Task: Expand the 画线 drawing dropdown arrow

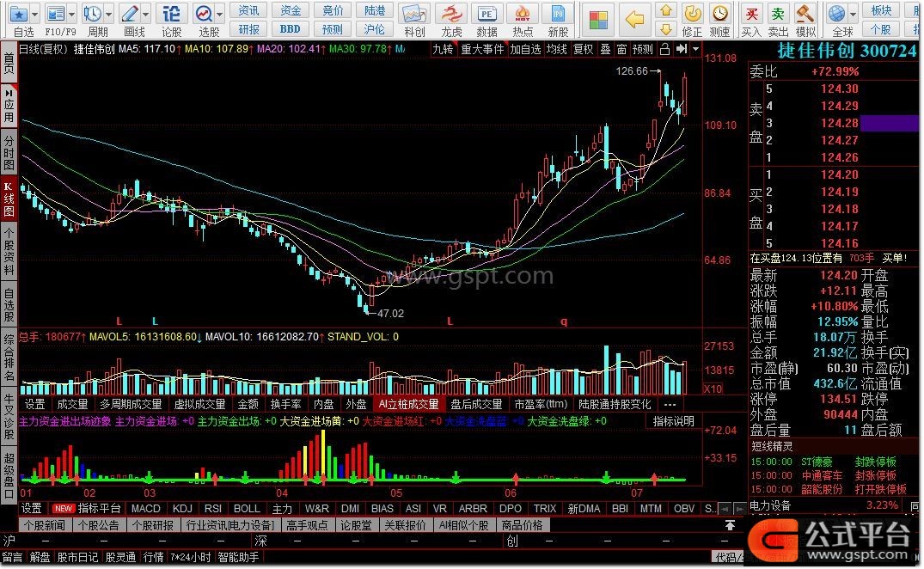Action: click(145, 14)
